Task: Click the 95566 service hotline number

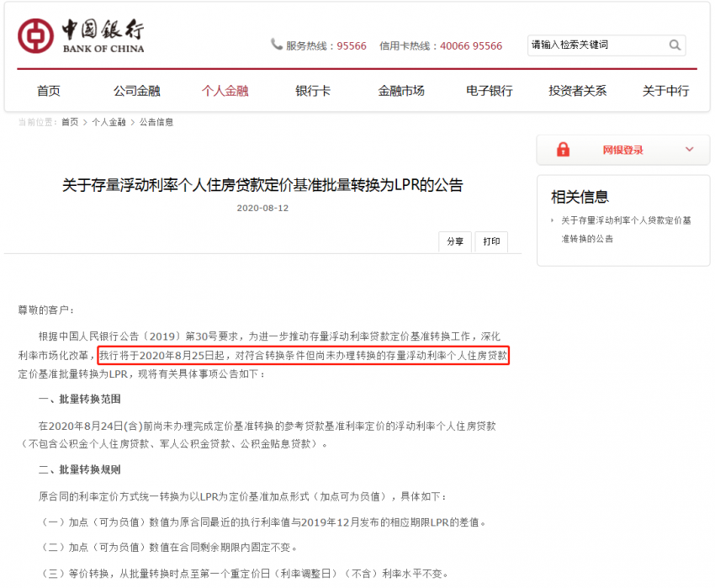Action: tap(349, 45)
